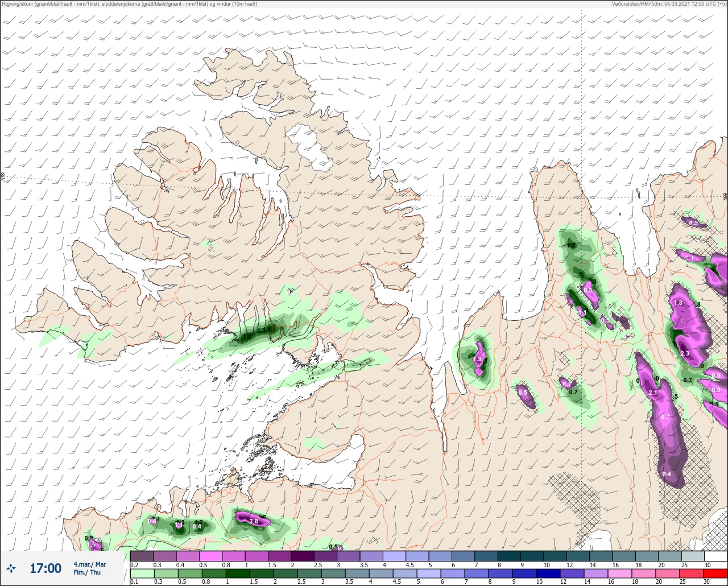Click the 2.8 value on the purple snow patch
This screenshot has height=586, width=728.
pos(254,521)
